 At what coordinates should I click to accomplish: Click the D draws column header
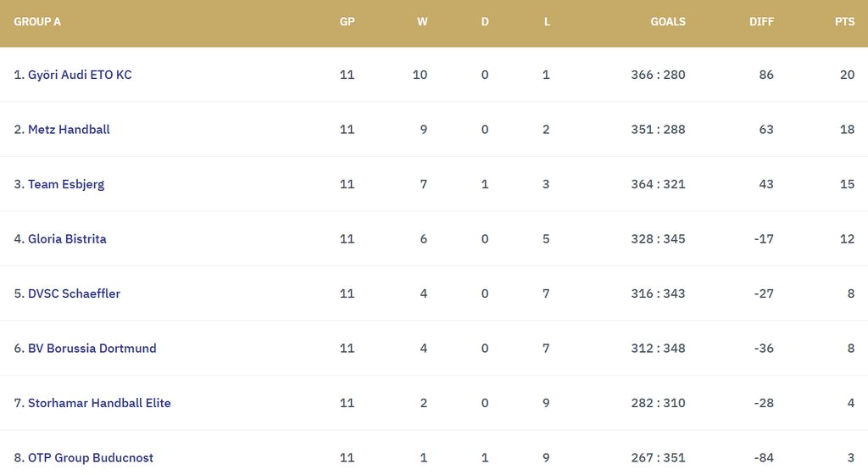click(485, 22)
